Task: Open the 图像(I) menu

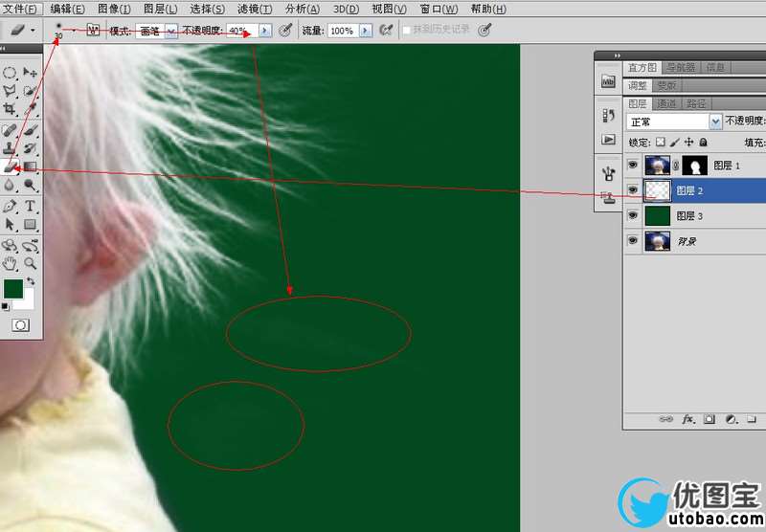Action: pyautogui.click(x=114, y=9)
